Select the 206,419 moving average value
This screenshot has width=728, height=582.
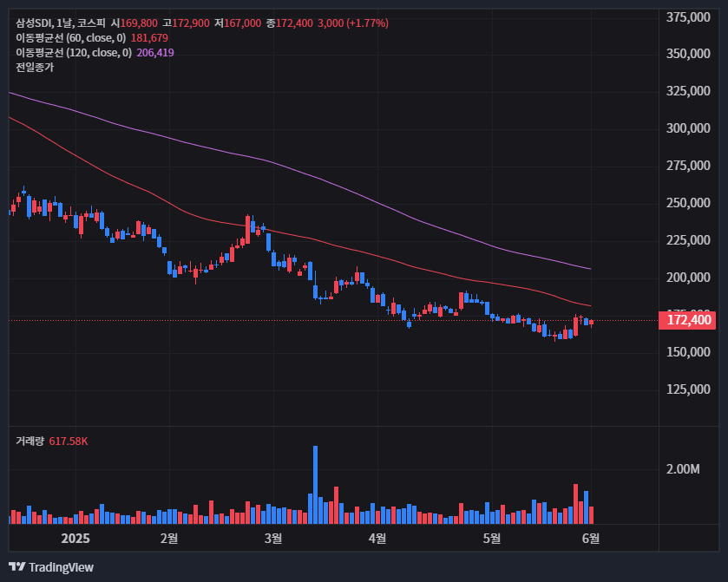click(x=155, y=53)
